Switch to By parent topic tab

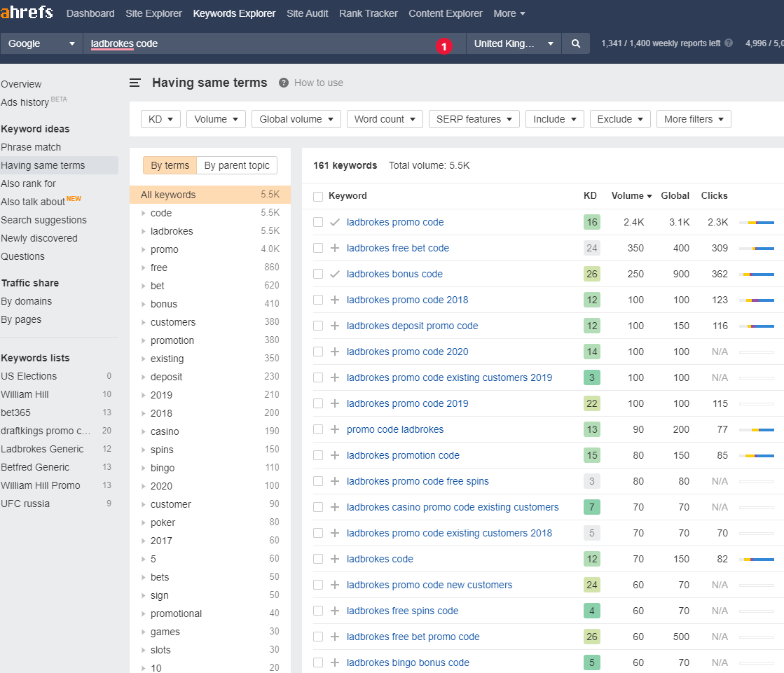click(237, 165)
